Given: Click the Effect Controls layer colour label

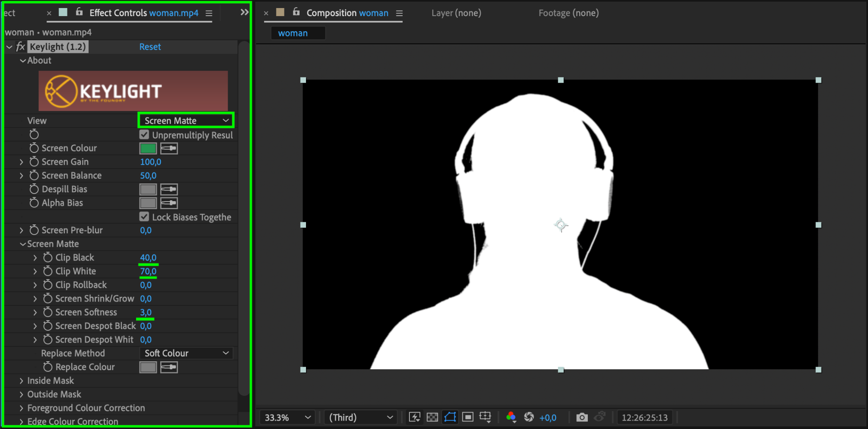Looking at the screenshot, I should [x=63, y=12].
